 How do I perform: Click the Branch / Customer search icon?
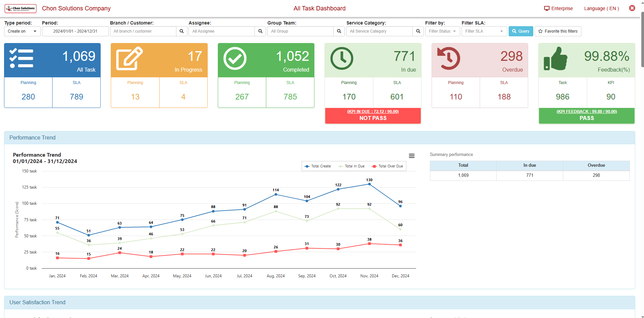181,31
